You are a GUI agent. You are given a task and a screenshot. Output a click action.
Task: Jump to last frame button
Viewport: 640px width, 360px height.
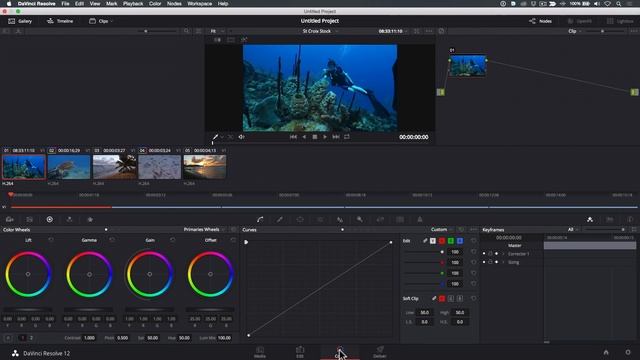point(336,137)
